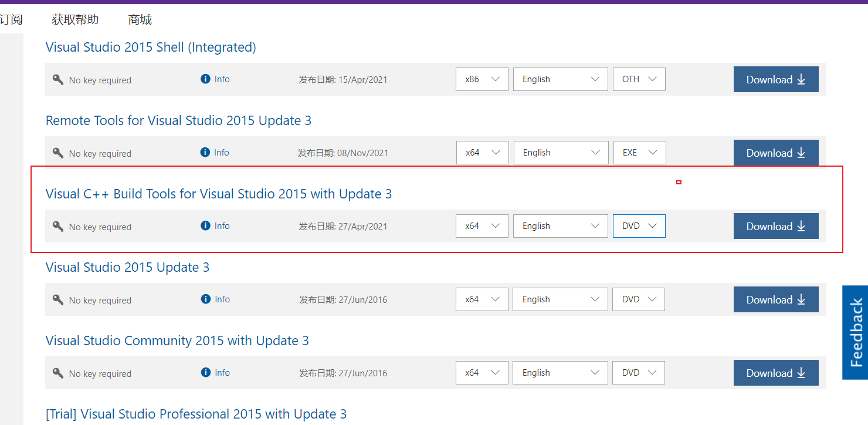The image size is (868, 425).
Task: Open Info for Visual Studio 2015 Update 3
Action: [215, 299]
